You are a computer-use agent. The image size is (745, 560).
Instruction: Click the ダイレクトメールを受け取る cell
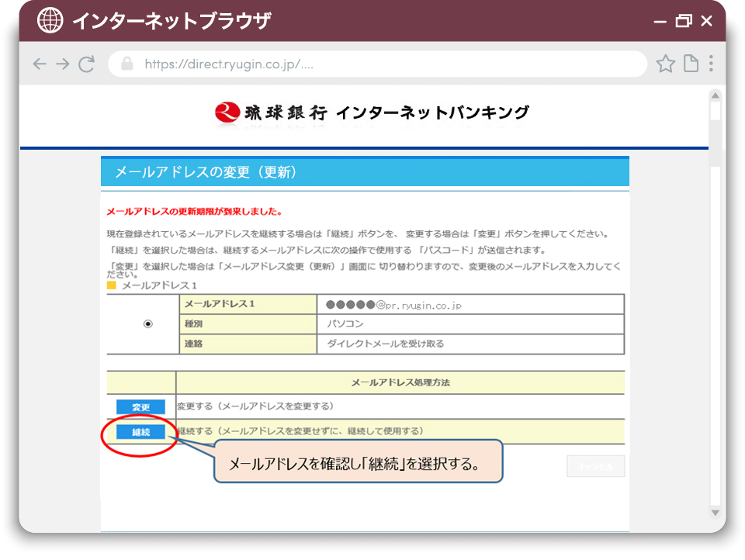click(470, 344)
